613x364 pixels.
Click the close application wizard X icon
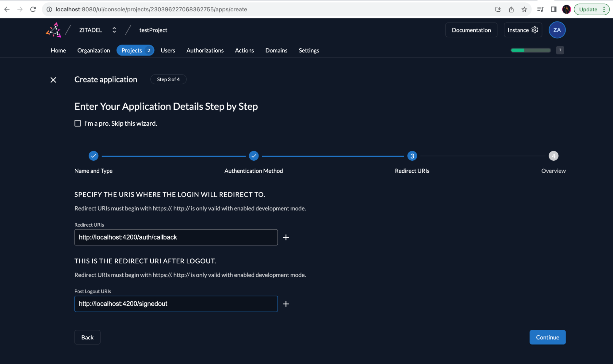click(x=53, y=79)
